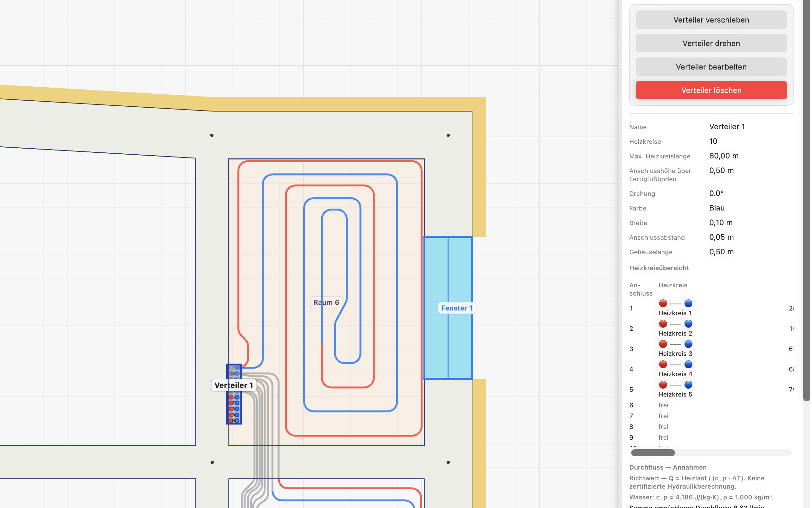812x508 pixels.
Task: Click the 'frei' entry for connection 8
Action: (663, 427)
